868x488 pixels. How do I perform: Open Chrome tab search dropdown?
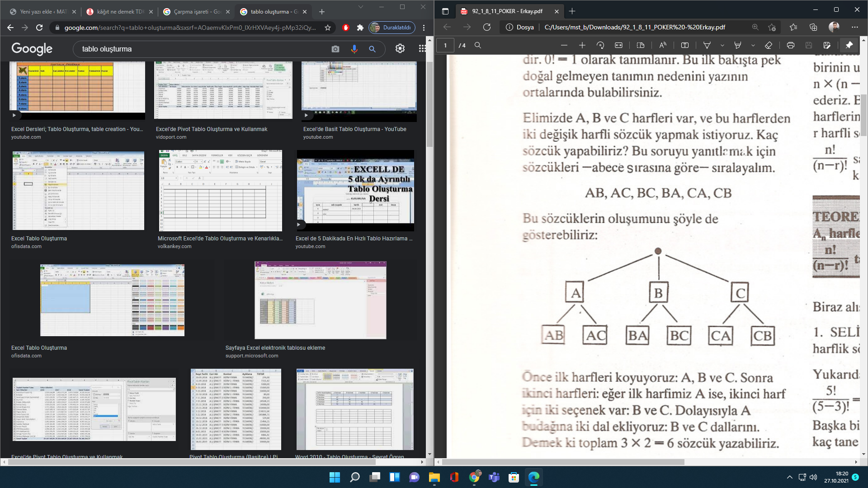(360, 7)
